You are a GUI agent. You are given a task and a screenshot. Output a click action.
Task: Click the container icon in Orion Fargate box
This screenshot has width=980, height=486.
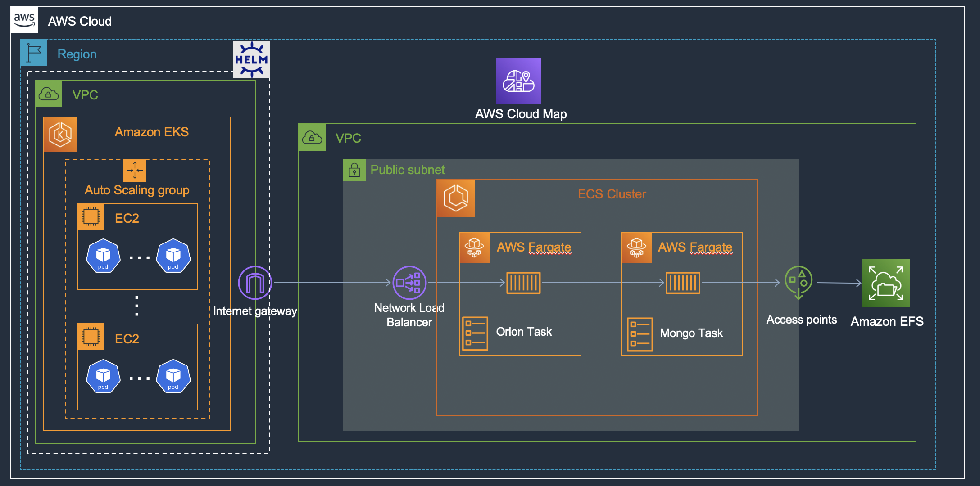[x=523, y=283]
